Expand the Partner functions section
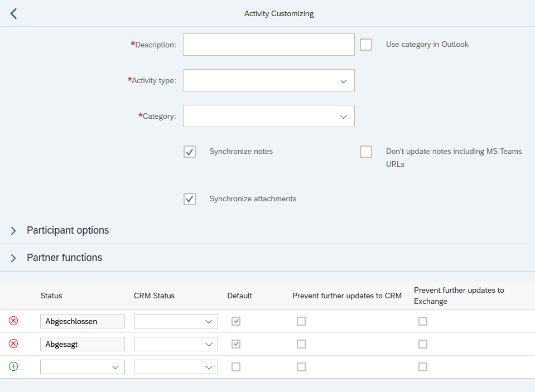The width and height of the screenshot is (535, 392). tap(14, 258)
